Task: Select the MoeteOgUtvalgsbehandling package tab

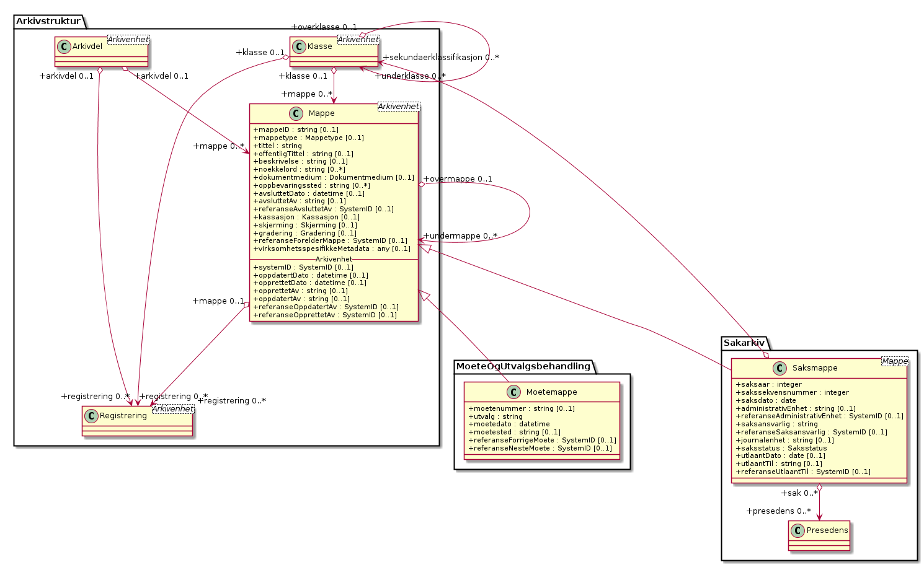Action: point(523,366)
